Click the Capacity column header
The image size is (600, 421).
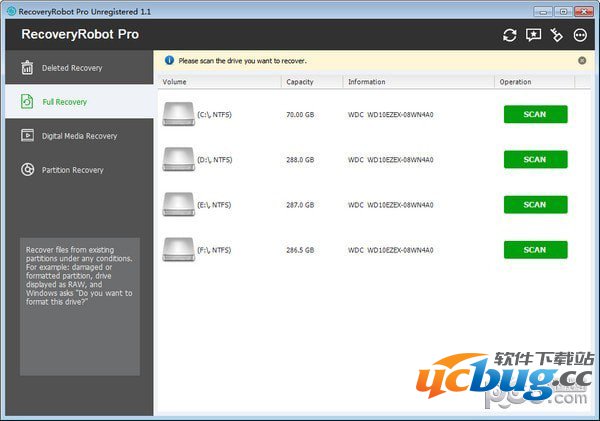pos(298,82)
